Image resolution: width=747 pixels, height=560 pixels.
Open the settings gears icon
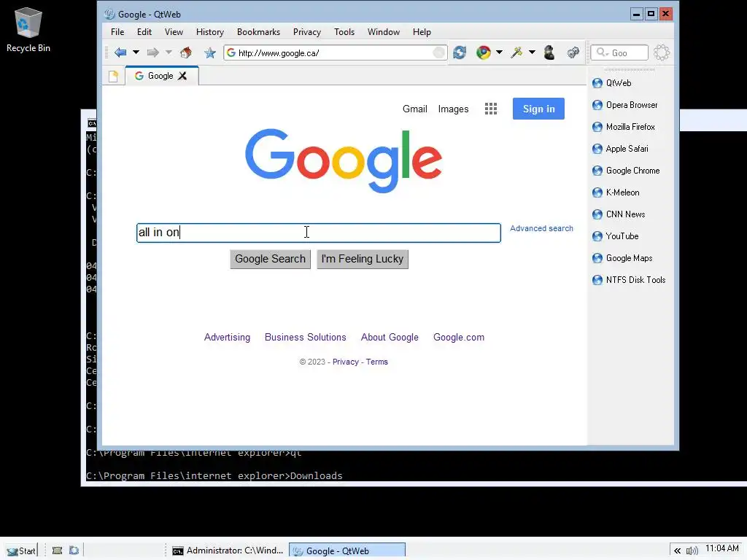point(573,52)
